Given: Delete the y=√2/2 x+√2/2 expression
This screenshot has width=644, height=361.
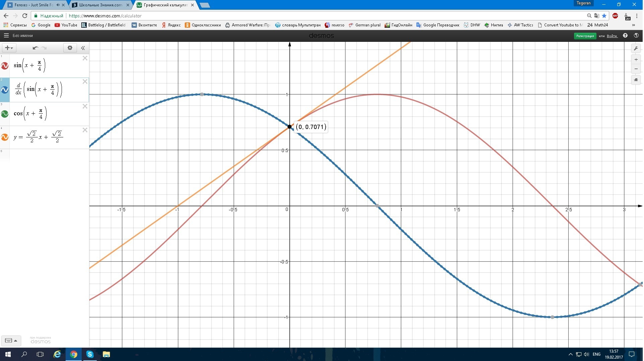Looking at the screenshot, I should (85, 130).
